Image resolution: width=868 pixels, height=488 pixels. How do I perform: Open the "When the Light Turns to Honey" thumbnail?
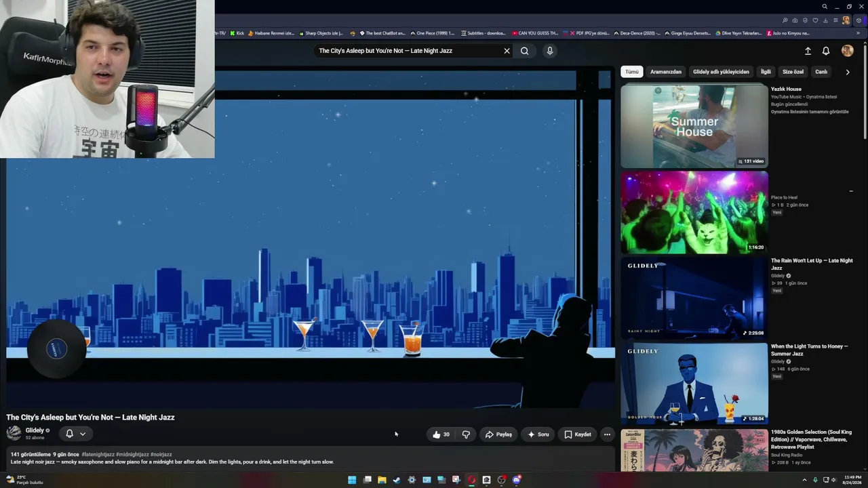(694, 384)
